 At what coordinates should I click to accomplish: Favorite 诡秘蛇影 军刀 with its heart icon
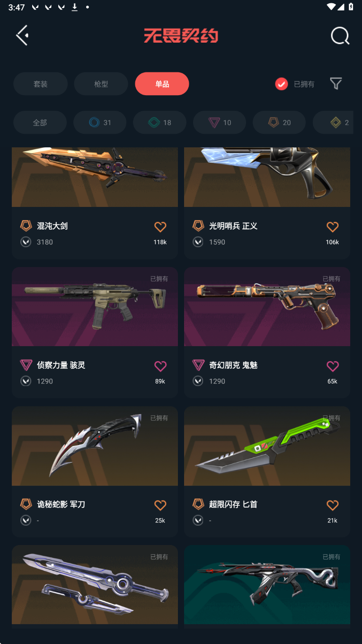click(160, 505)
